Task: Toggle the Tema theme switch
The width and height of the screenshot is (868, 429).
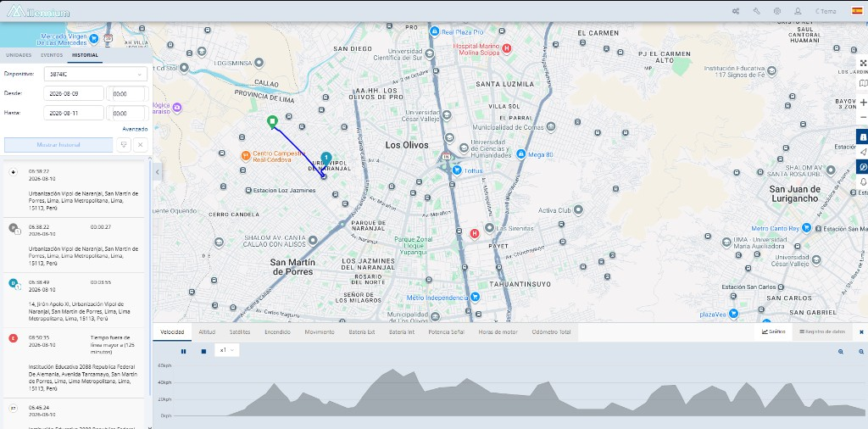Action: tap(826, 11)
